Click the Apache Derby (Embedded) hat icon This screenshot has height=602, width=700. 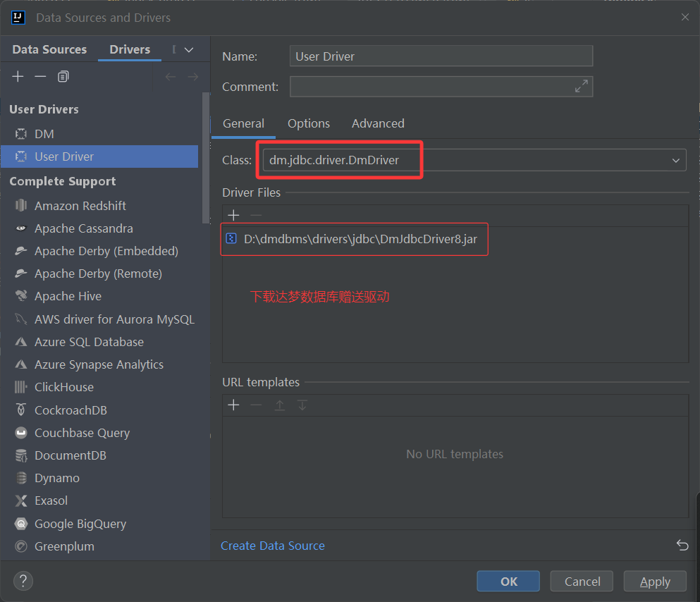coord(21,251)
